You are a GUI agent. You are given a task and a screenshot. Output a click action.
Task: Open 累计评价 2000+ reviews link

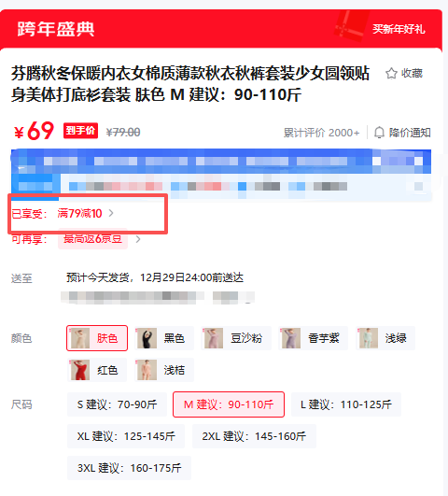[322, 133]
